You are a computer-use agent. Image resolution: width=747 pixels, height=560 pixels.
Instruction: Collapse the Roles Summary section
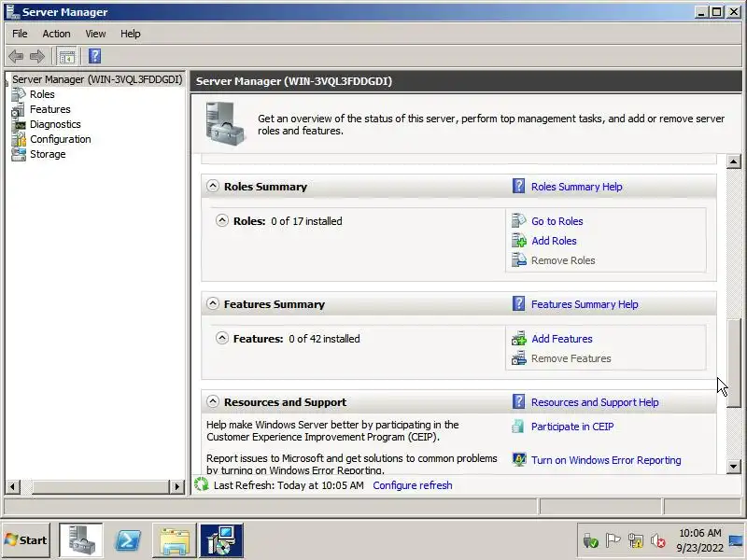213,186
